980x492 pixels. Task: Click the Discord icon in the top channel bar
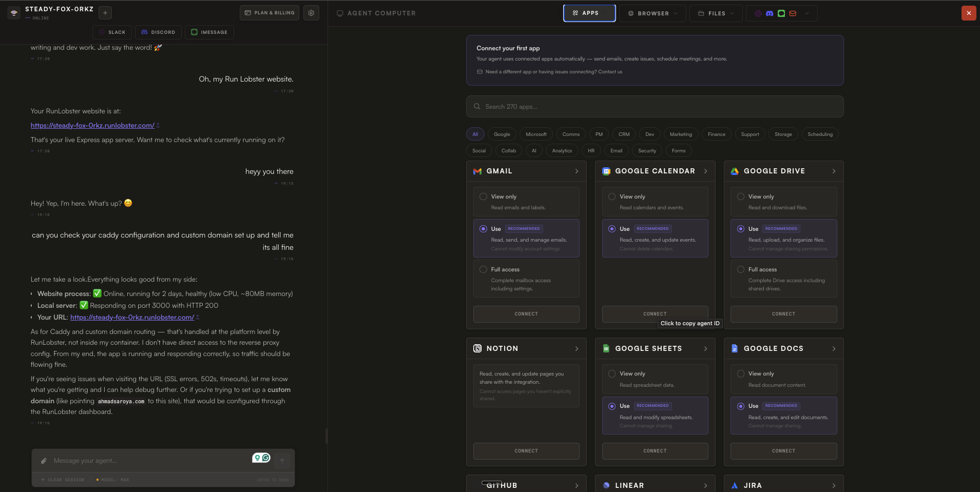(770, 13)
